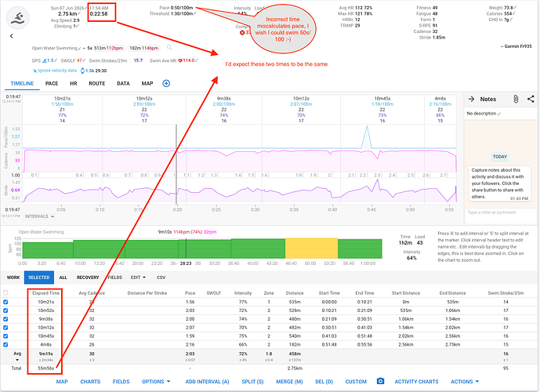Share the activity with the share icon
The height and width of the screenshot is (392, 540).
[x=531, y=100]
